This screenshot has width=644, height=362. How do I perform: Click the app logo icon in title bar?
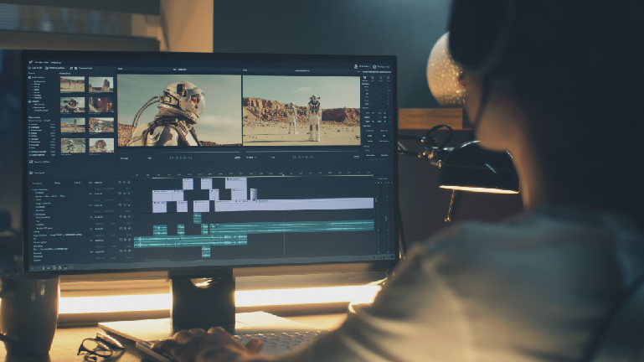(32, 60)
